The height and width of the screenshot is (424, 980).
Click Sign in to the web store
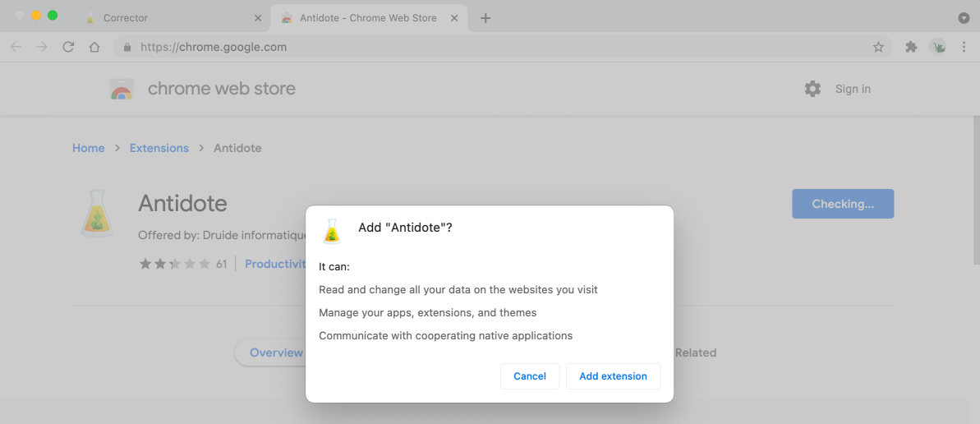[853, 89]
